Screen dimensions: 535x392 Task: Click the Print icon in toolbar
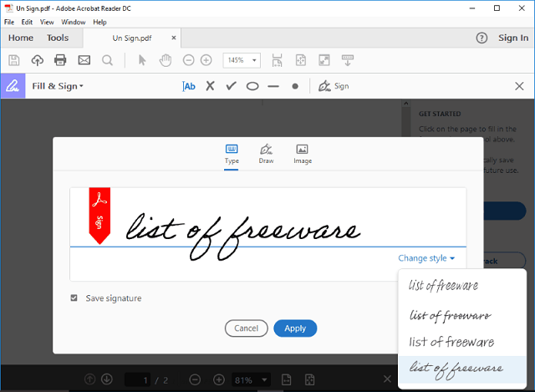[60, 60]
